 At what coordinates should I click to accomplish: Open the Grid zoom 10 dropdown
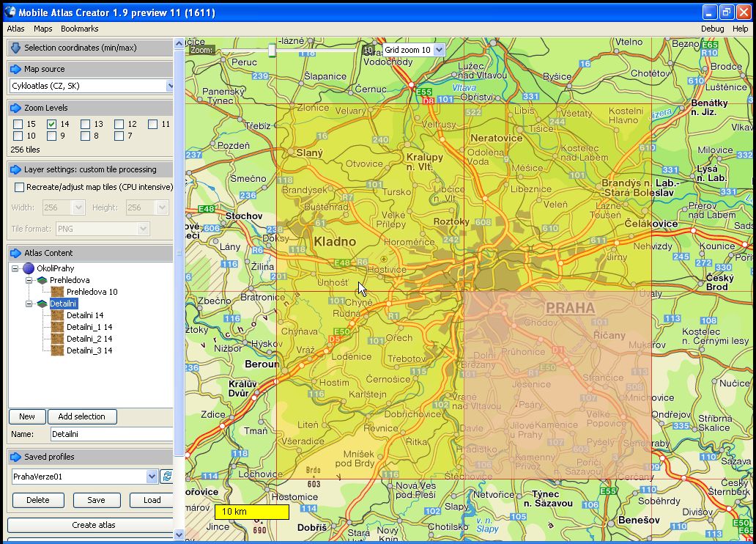tap(439, 50)
